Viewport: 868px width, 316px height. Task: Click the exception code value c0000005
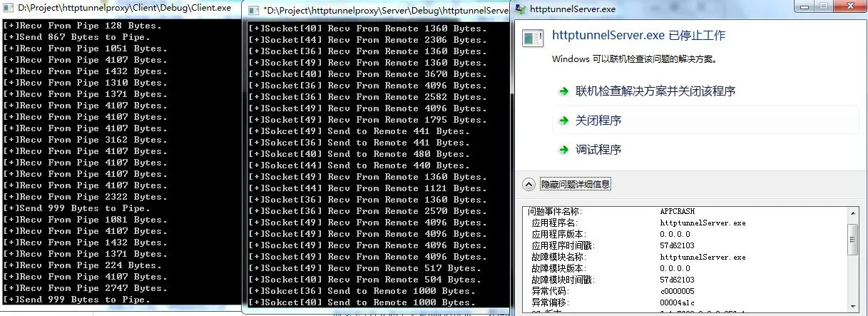678,291
